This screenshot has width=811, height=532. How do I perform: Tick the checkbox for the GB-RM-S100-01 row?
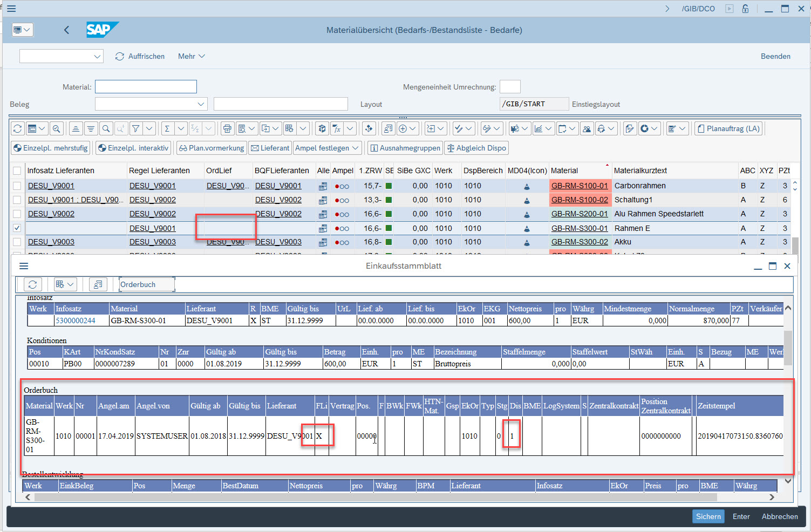pyautogui.click(x=17, y=186)
